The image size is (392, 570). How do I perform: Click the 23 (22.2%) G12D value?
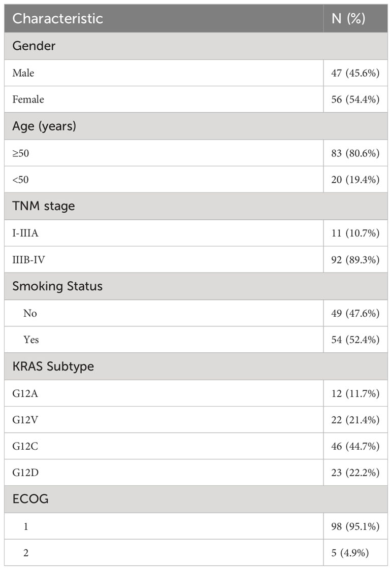tap(355, 473)
